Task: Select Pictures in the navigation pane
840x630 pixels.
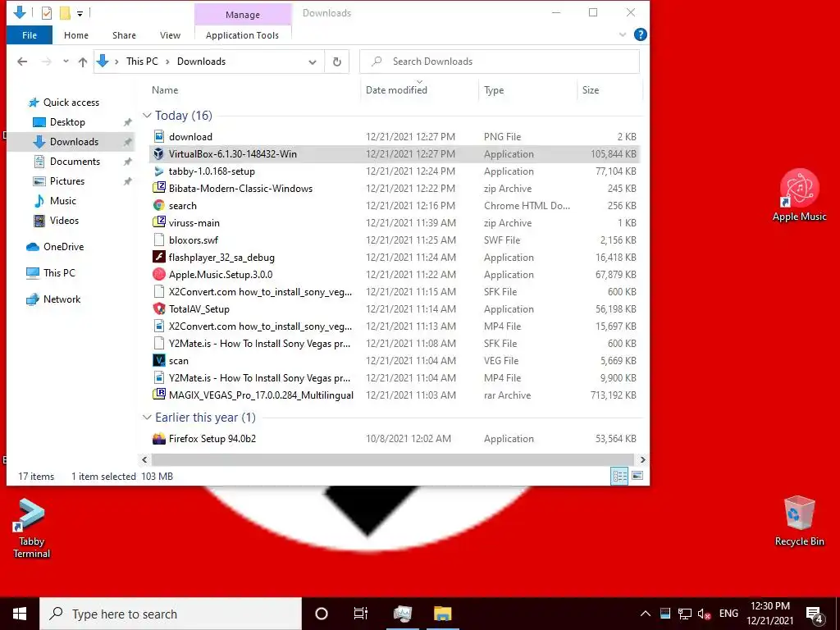Action: click(67, 181)
